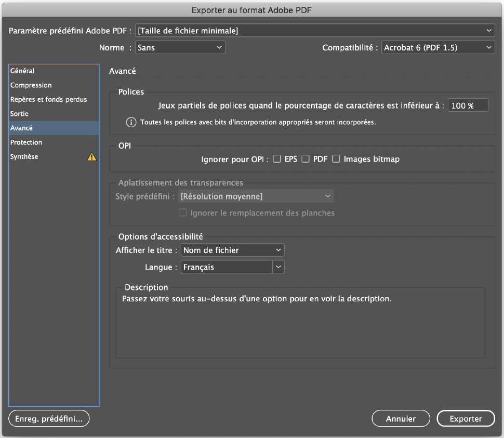Select the Général section

coord(54,71)
